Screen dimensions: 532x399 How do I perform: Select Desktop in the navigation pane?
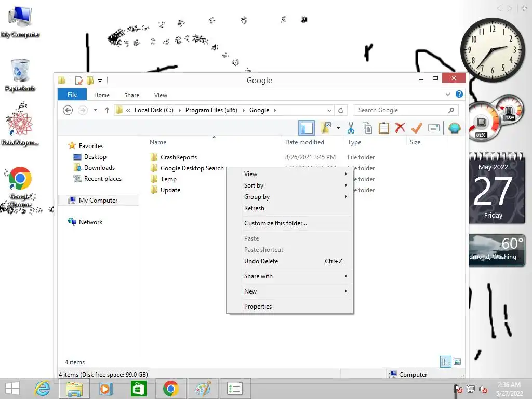point(95,157)
